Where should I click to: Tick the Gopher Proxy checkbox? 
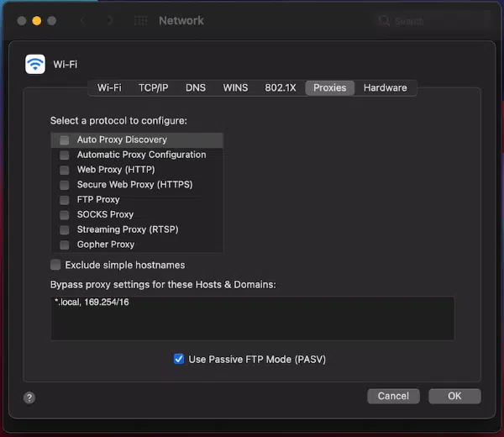point(65,245)
